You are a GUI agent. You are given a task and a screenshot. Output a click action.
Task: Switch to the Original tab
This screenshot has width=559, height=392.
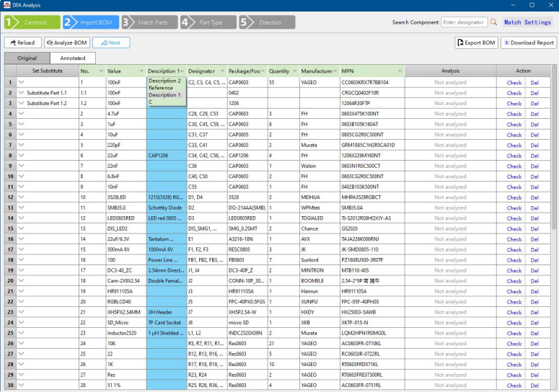[27, 58]
